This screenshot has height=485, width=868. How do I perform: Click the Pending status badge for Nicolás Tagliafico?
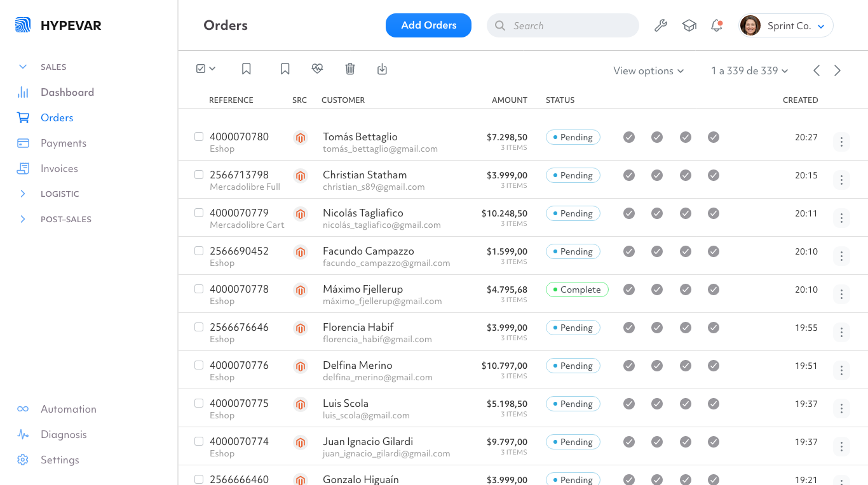click(x=573, y=213)
